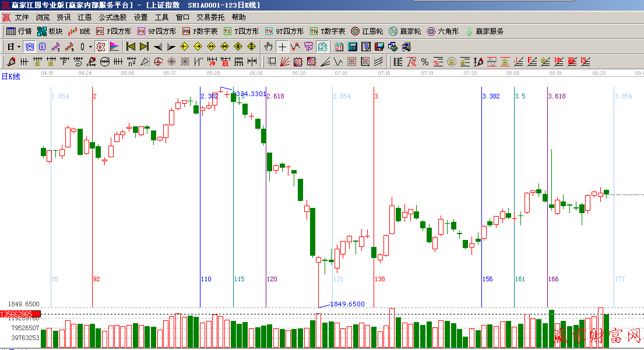Viewport: 644px width, 350px height.
Task: Open the 公式选股 menu
Action: coord(112,17)
